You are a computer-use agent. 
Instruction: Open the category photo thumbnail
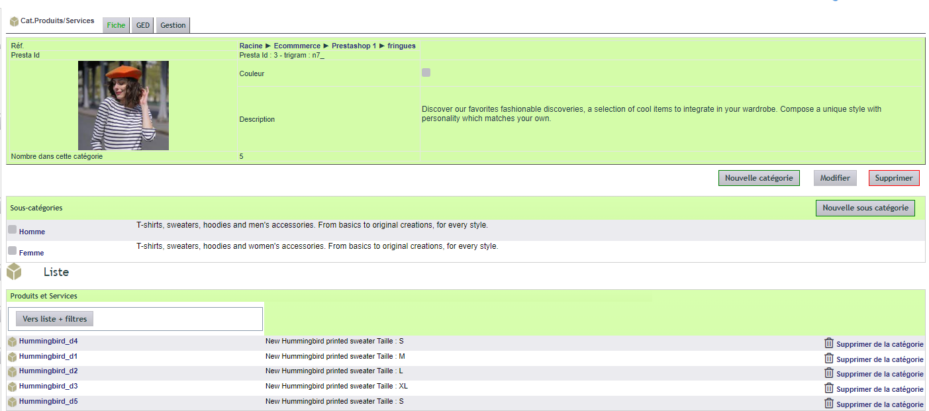coord(123,105)
